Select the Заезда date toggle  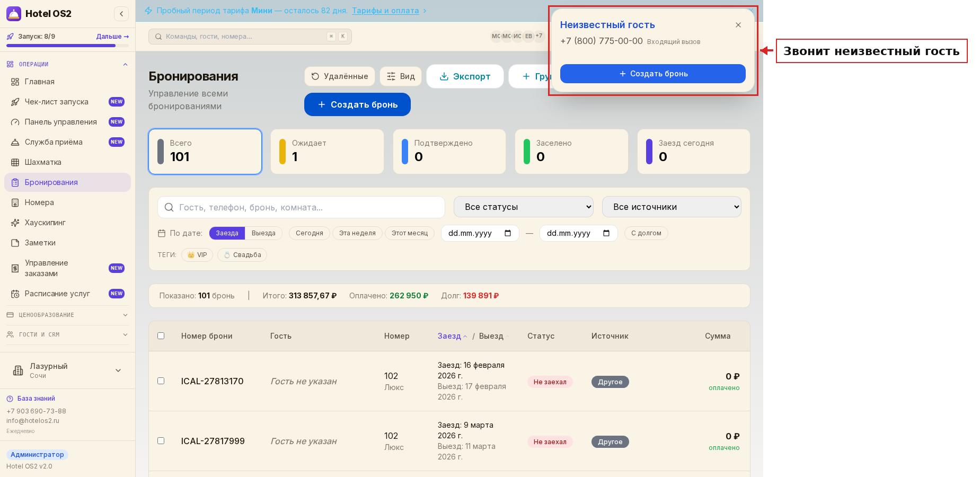[x=227, y=233]
